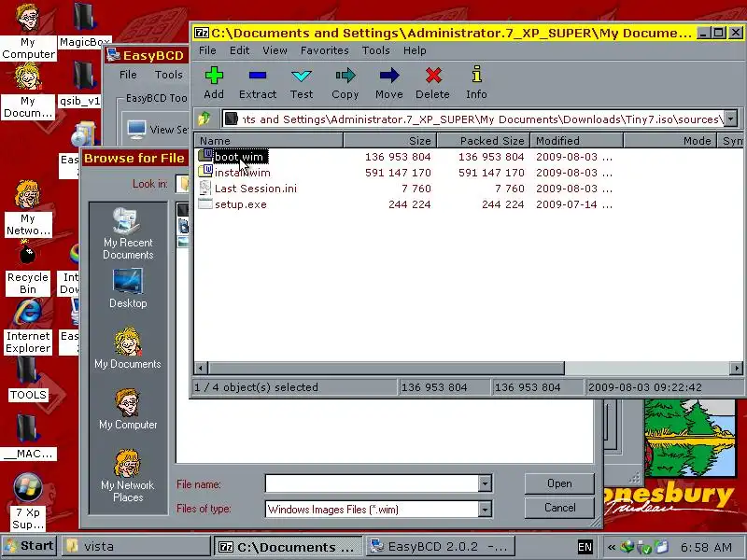Select the My Computer desktop icon

(28, 31)
